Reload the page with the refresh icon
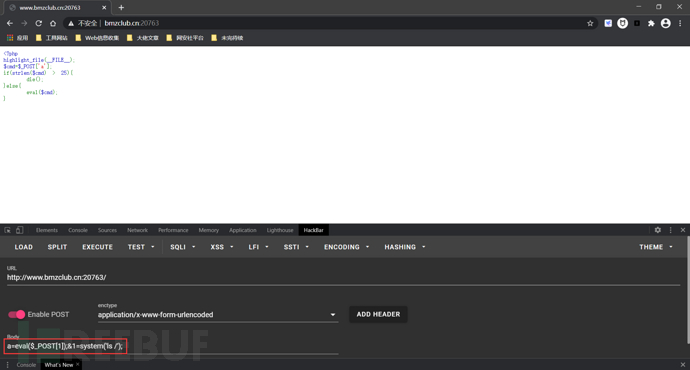 39,23
